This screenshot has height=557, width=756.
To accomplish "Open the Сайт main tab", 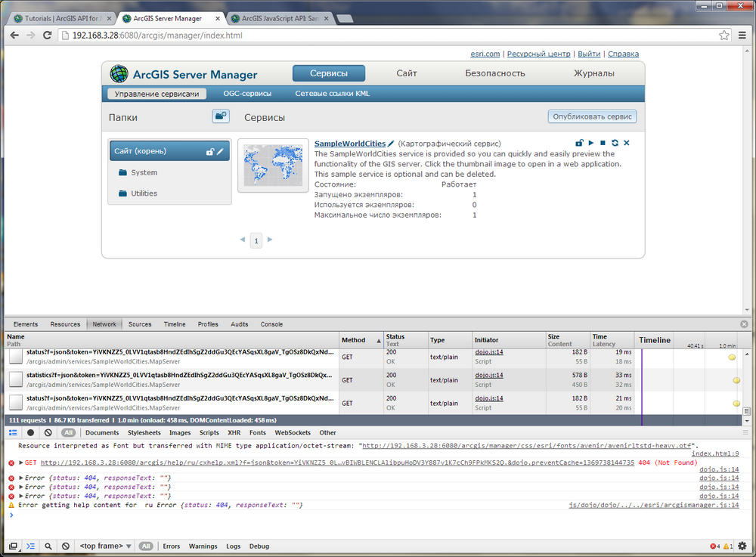I will click(407, 73).
